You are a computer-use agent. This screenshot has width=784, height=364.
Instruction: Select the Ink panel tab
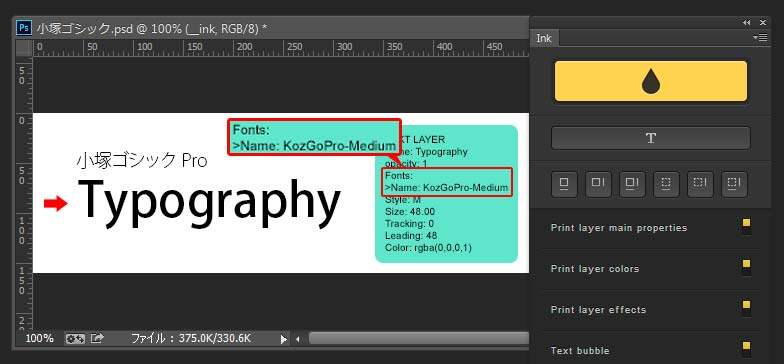pyautogui.click(x=544, y=38)
